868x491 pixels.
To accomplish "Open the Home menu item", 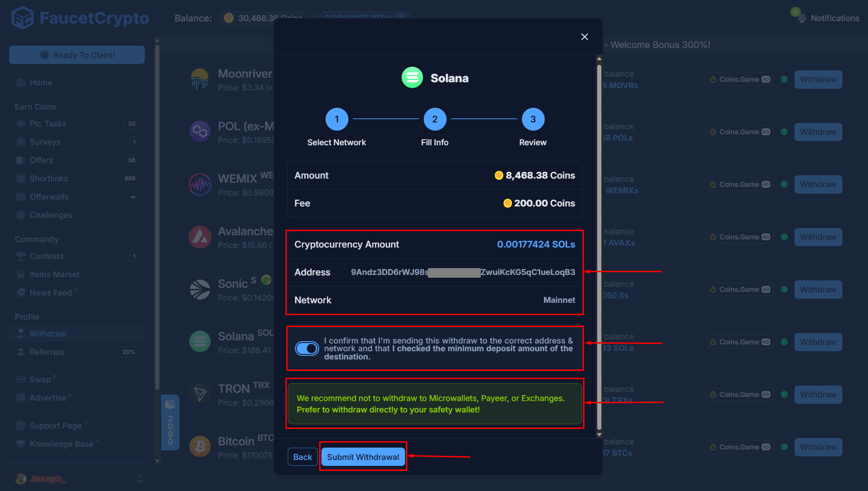I will (77, 83).
